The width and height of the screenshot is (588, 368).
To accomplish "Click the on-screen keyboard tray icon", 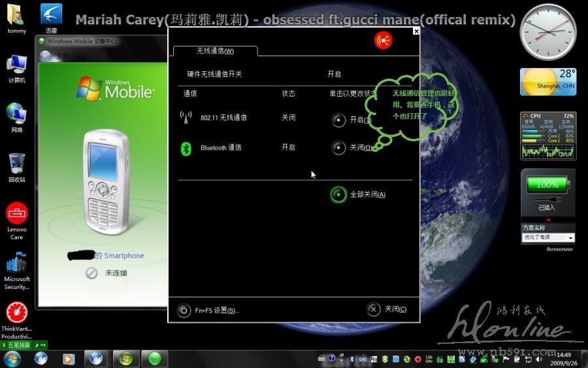I will tap(321, 358).
